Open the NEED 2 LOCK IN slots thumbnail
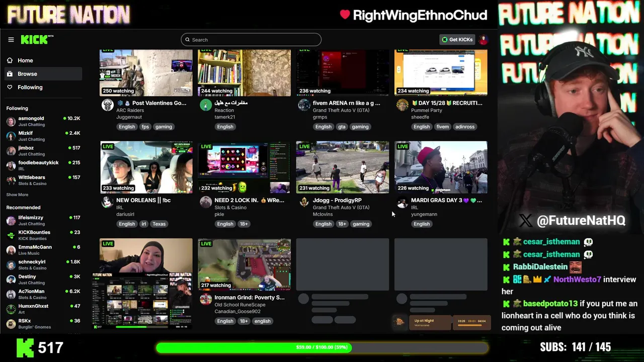Image resolution: width=644 pixels, height=362 pixels. point(244,167)
